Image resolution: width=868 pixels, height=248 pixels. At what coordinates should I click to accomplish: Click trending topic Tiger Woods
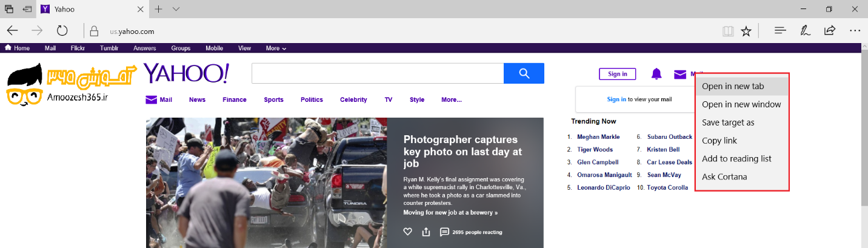(595, 149)
